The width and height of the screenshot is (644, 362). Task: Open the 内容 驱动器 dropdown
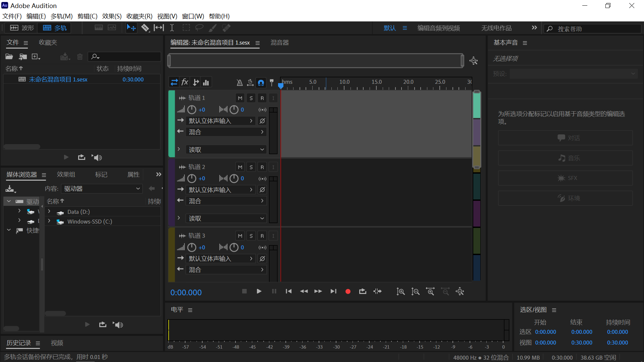click(102, 189)
